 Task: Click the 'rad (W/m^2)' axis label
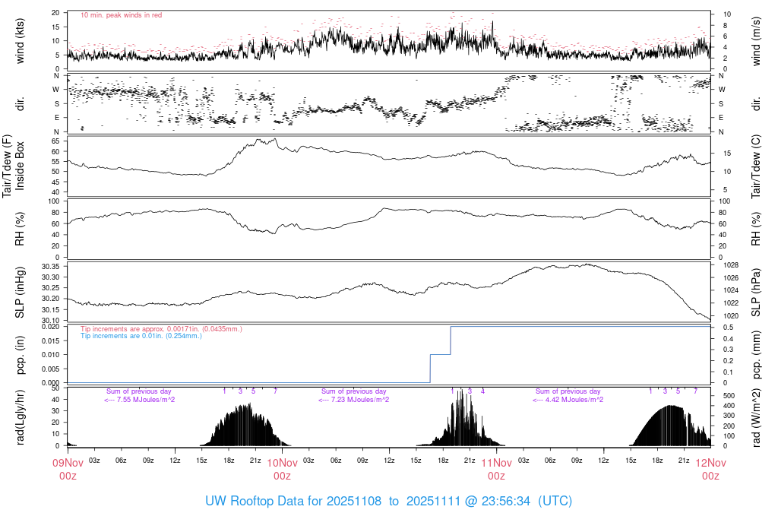(x=756, y=417)
